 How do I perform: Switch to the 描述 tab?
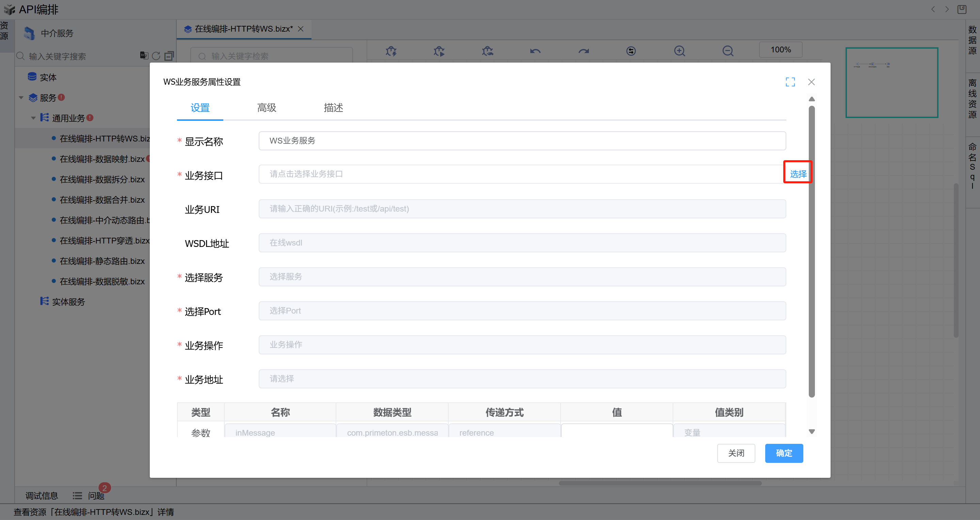[x=333, y=107]
